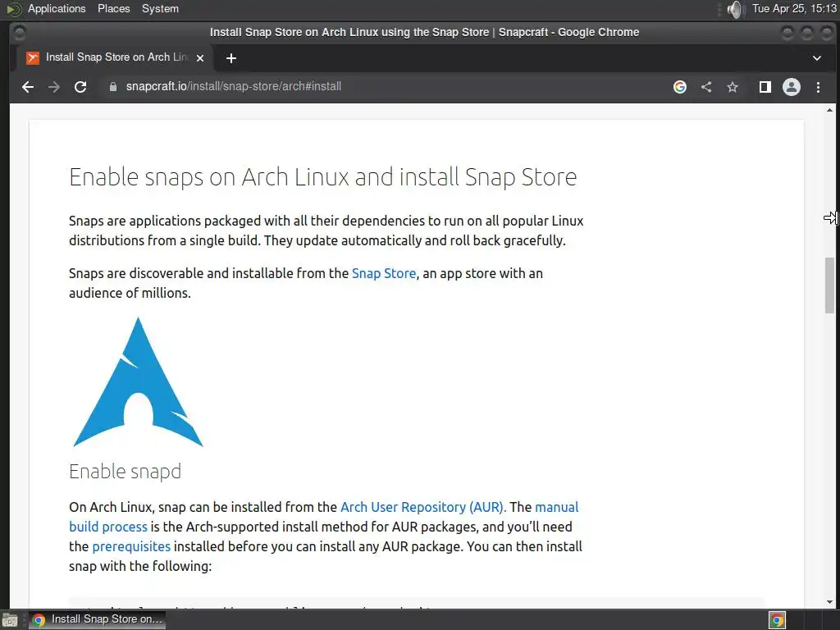
Task: Open the Google icon in address bar
Action: click(x=680, y=87)
